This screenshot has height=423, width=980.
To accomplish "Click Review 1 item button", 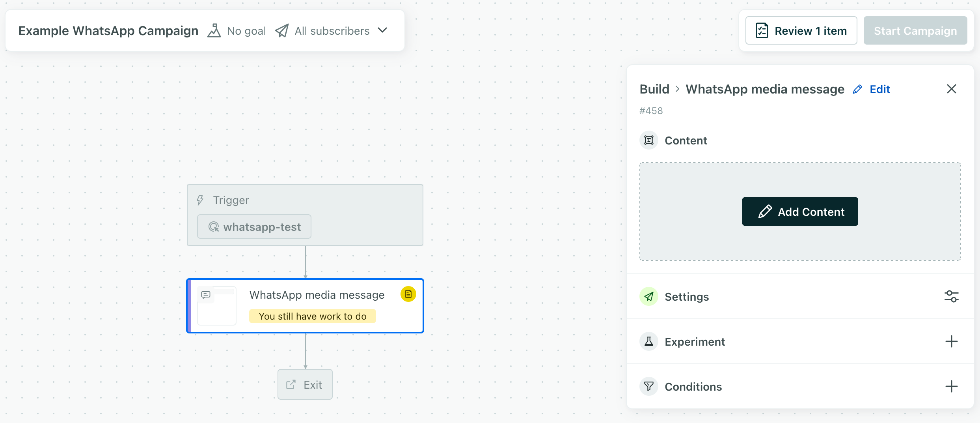I will pos(801,31).
